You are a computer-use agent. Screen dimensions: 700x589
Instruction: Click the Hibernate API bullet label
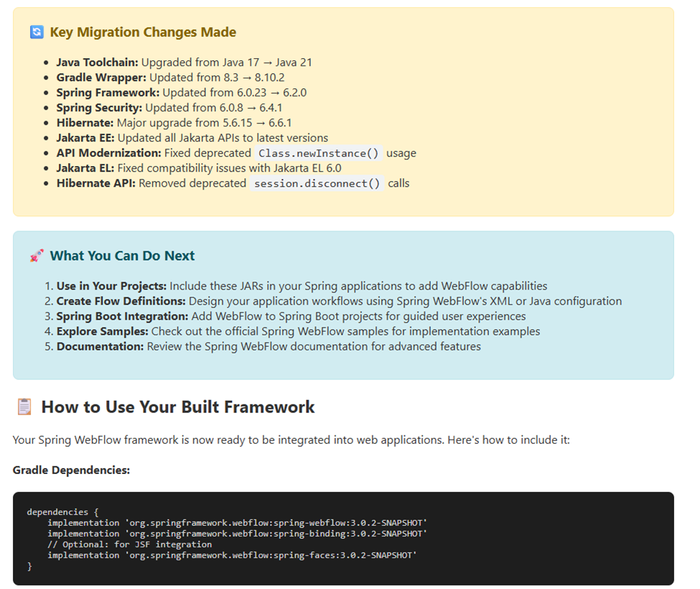click(96, 183)
